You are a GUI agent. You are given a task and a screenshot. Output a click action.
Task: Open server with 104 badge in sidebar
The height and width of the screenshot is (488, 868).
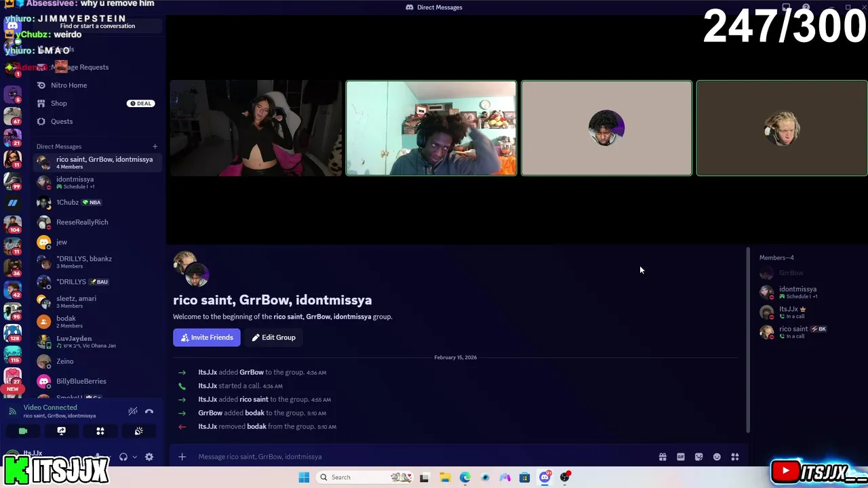(x=12, y=224)
